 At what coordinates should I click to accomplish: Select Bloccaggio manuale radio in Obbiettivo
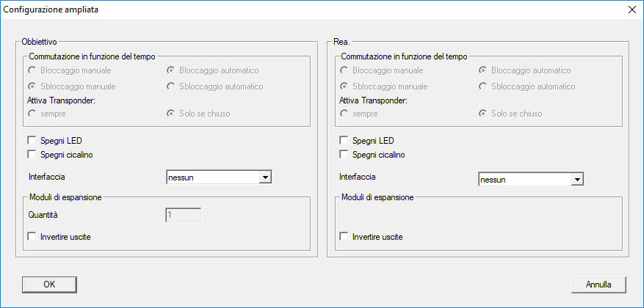click(x=32, y=70)
